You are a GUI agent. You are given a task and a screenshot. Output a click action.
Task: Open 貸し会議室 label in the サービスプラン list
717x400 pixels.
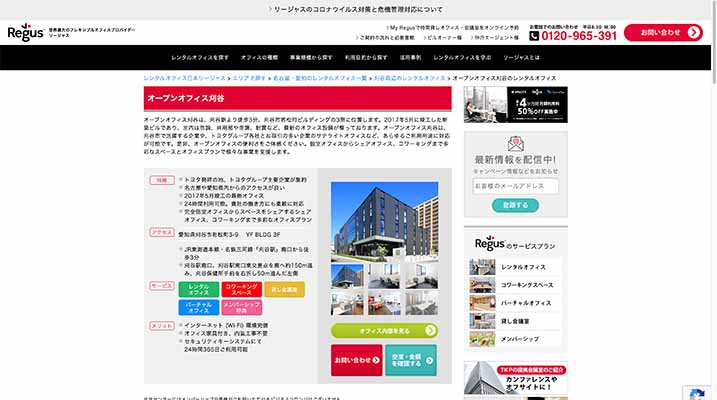click(x=515, y=321)
